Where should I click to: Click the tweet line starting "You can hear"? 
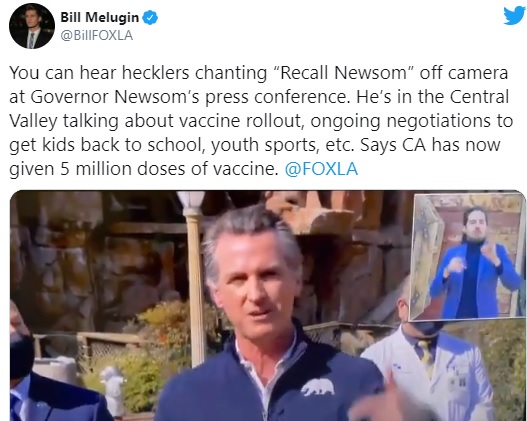click(x=258, y=73)
